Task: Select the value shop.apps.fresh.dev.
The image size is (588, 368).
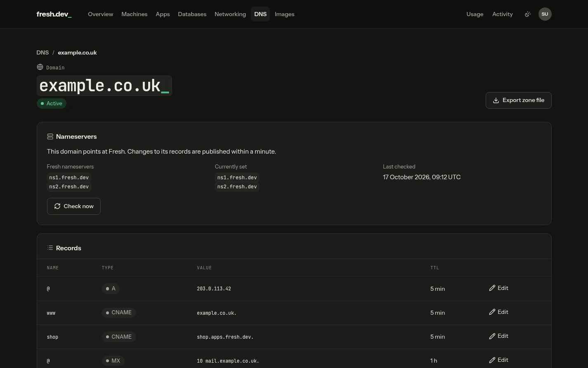Action: [x=225, y=337]
